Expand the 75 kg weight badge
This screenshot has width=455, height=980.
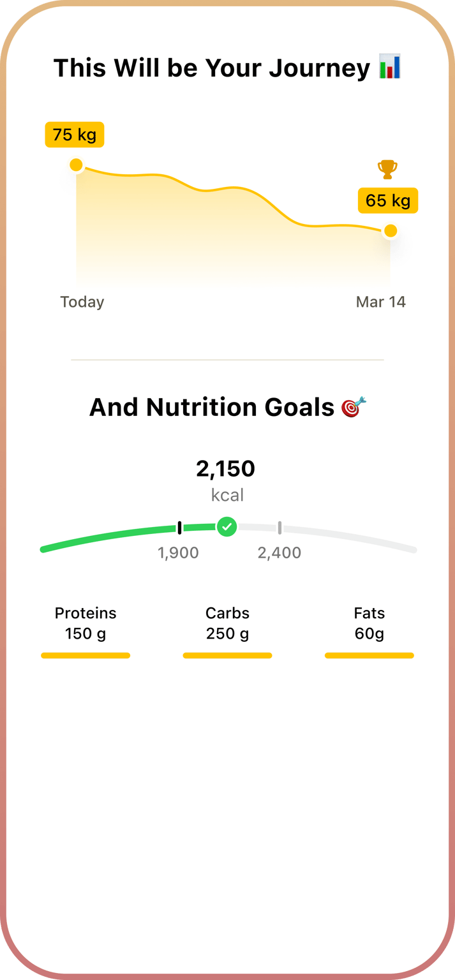pos(74,135)
